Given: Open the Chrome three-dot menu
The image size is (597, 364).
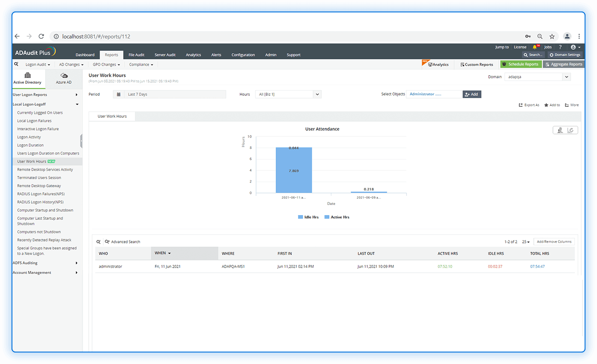Looking at the screenshot, I should coord(579,36).
